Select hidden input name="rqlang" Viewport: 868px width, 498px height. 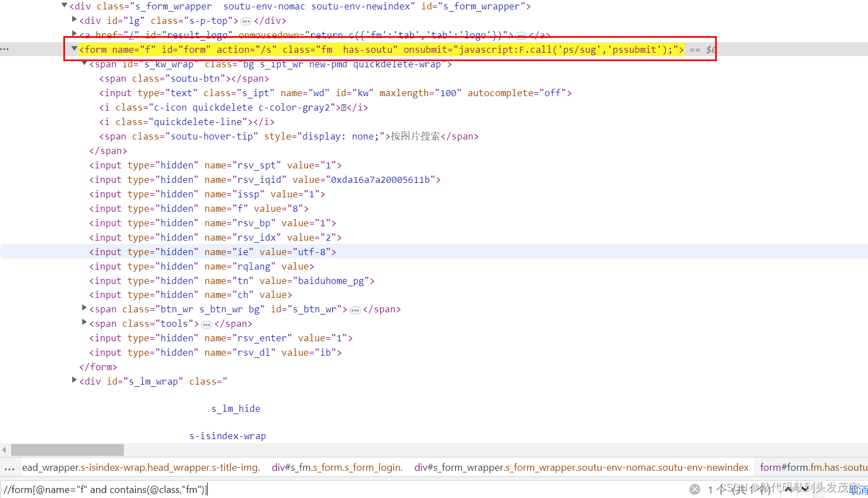click(202, 266)
